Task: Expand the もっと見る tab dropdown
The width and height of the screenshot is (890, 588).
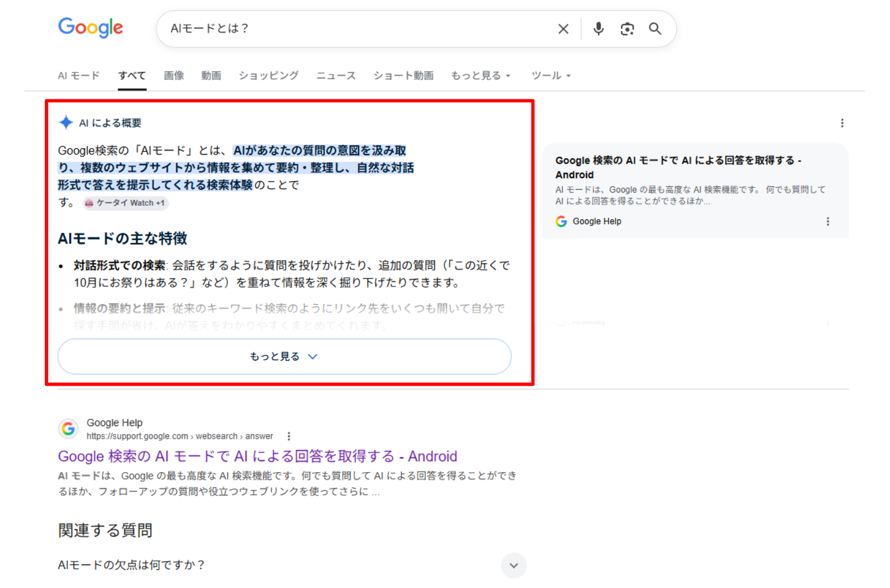Action: [481, 76]
